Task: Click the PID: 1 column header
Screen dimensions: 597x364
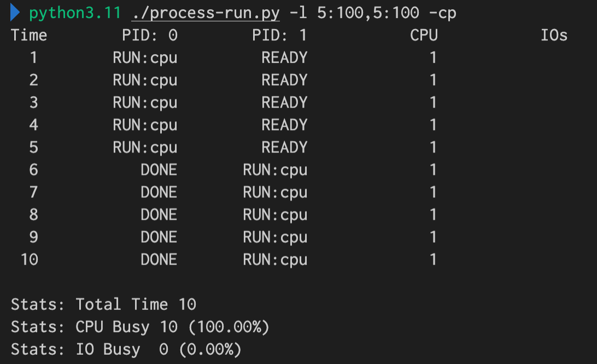Action: point(280,36)
